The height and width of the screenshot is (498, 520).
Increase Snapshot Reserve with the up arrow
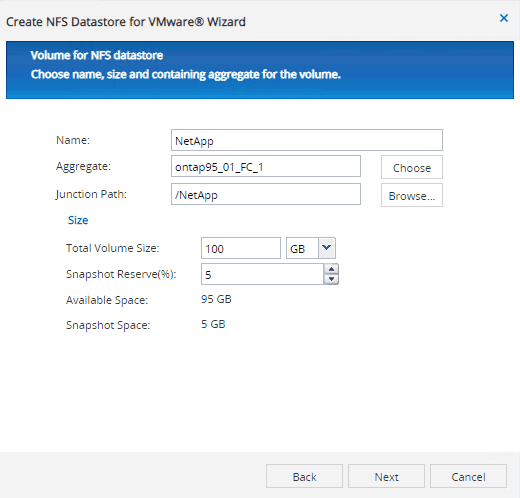331,269
